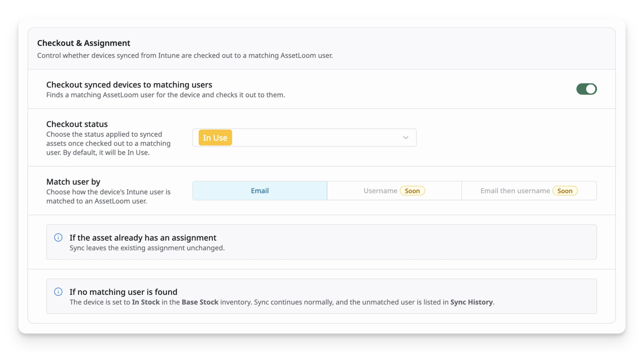
Task: Click 'Finds a matching AssetLoom user' description
Action: (x=166, y=95)
